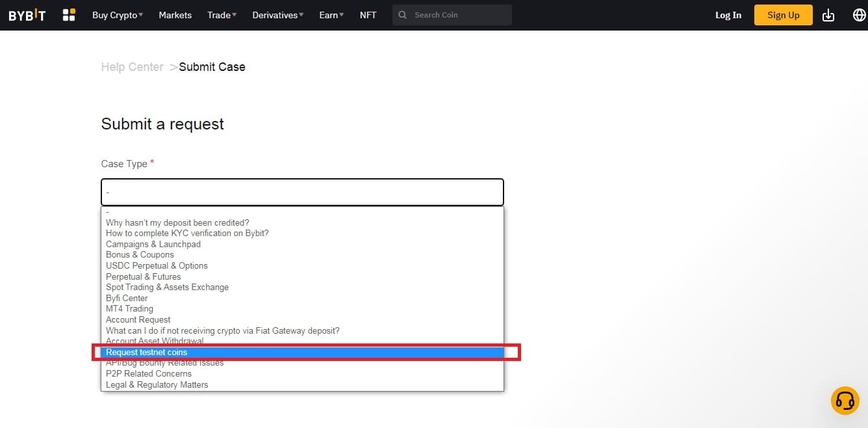This screenshot has height=428, width=868.
Task: Select Fiat Gateway deposit question option
Action: coord(303,330)
